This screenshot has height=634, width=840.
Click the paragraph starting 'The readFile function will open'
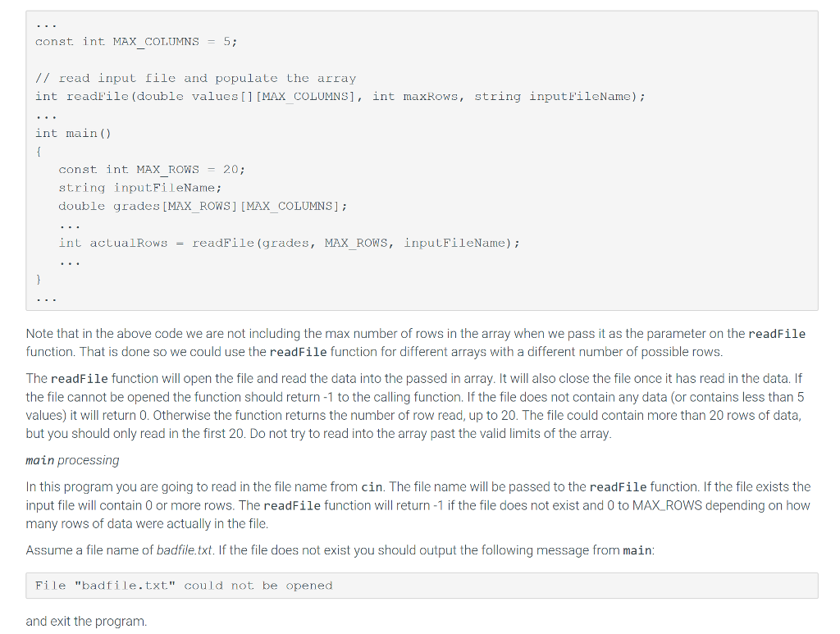[x=415, y=406]
